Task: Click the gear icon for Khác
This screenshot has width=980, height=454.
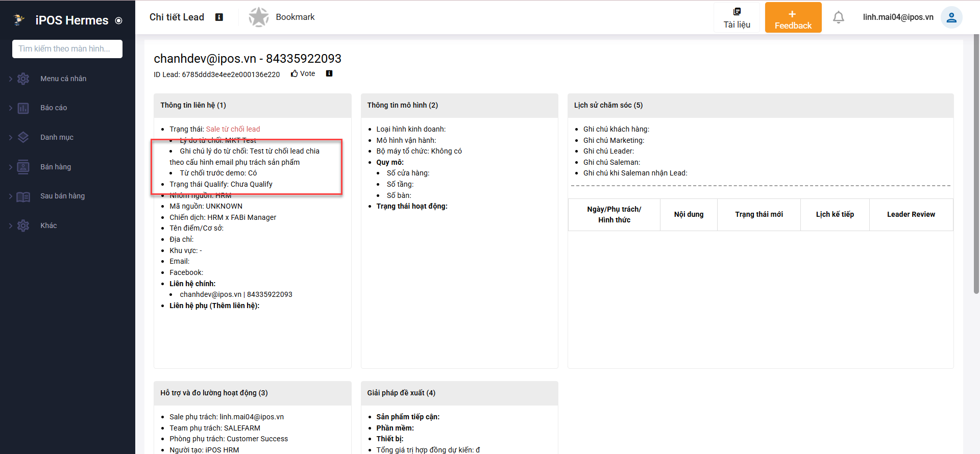Action: pos(23,225)
